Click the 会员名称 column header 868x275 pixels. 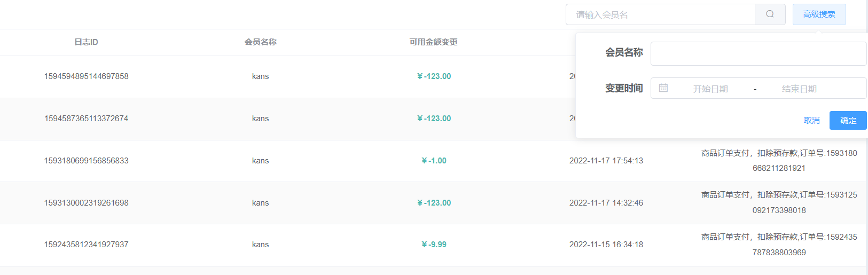(261, 42)
